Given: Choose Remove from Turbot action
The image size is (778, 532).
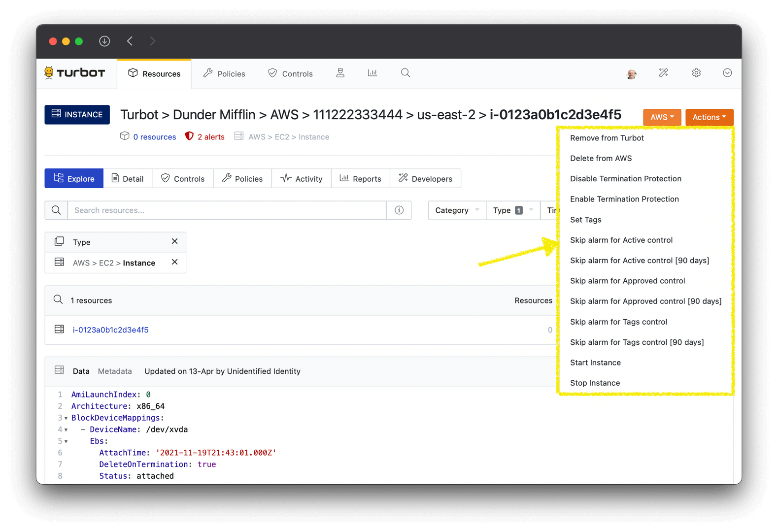Looking at the screenshot, I should pyautogui.click(x=607, y=138).
